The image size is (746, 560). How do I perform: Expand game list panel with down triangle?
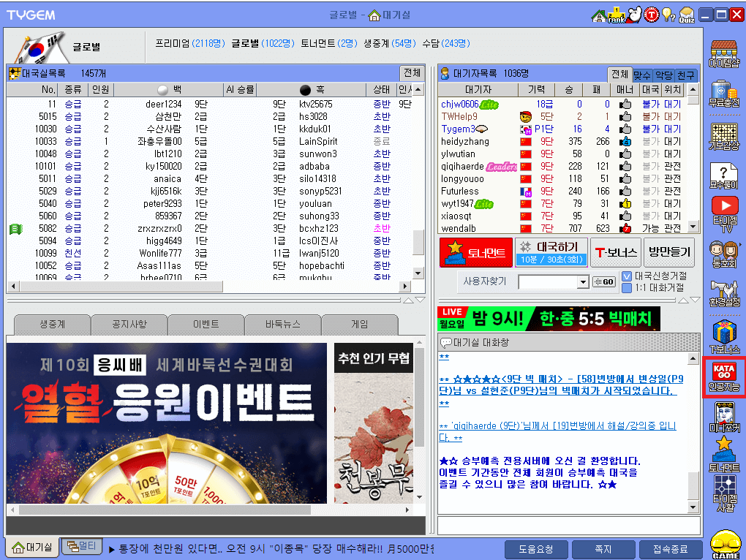tap(420, 300)
